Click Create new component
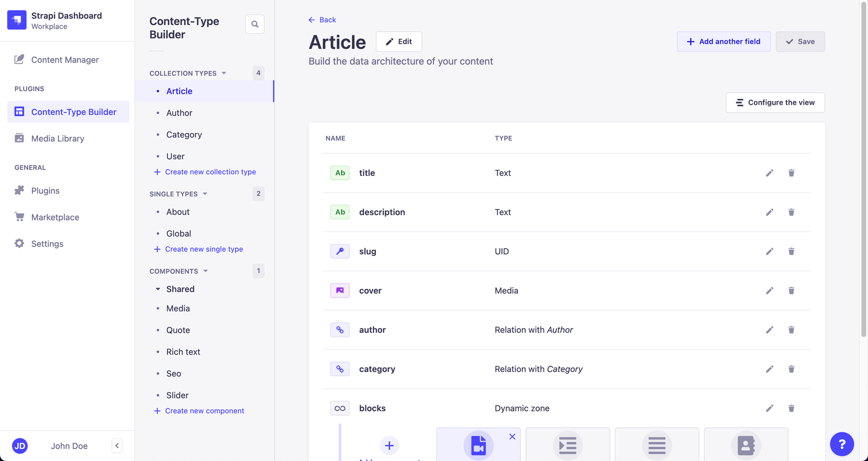The width and height of the screenshot is (868, 461). pos(199,411)
